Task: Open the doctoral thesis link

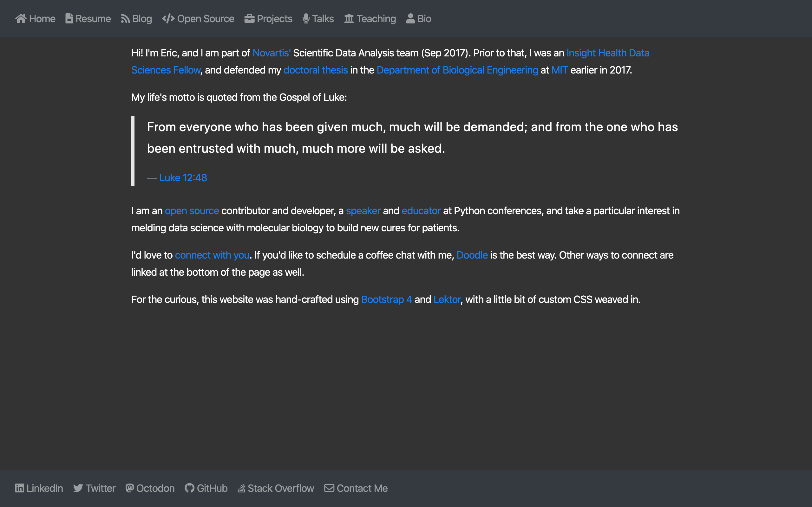Action: point(315,70)
